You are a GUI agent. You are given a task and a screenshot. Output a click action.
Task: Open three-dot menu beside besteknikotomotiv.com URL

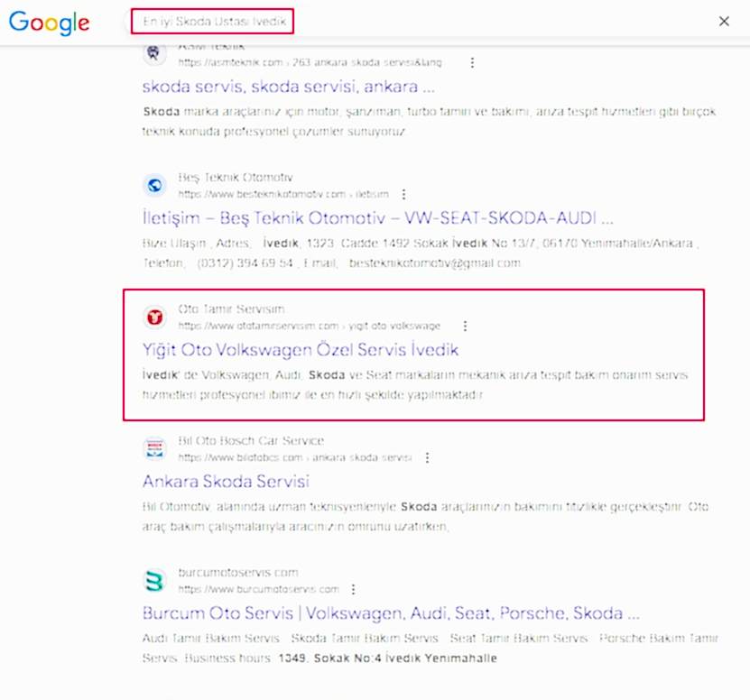click(403, 194)
